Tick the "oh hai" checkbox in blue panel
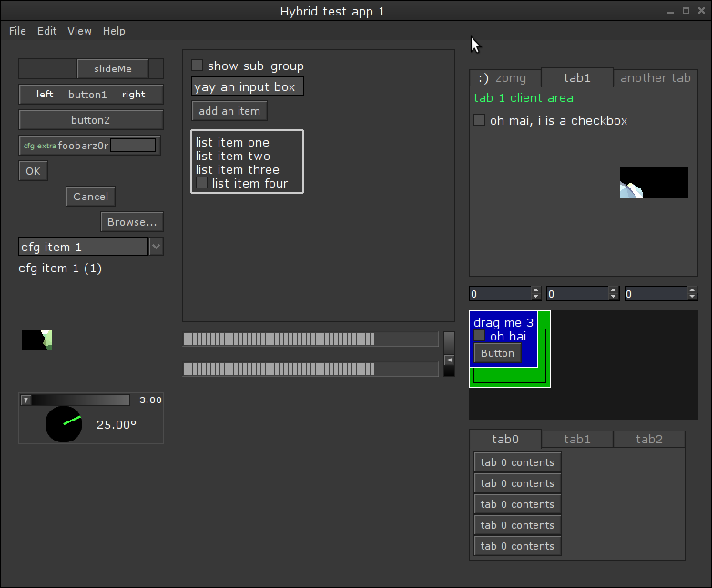Viewport: 712px width, 588px height. pos(480,336)
